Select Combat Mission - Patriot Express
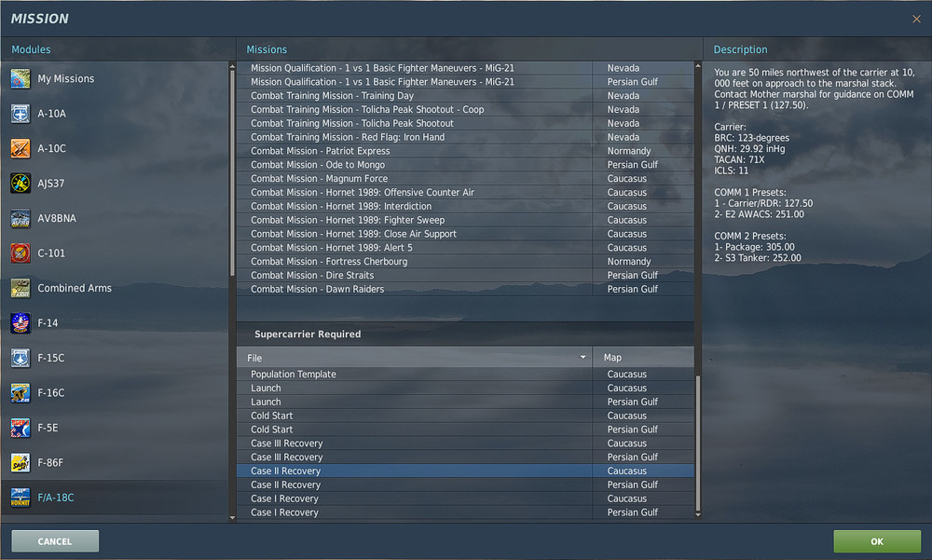 pyautogui.click(x=465, y=151)
